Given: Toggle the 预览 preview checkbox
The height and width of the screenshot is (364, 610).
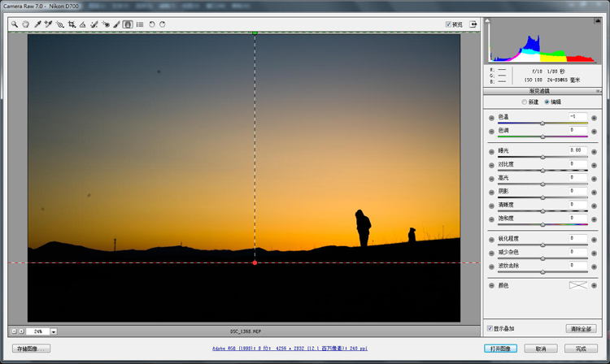Looking at the screenshot, I should (x=448, y=24).
